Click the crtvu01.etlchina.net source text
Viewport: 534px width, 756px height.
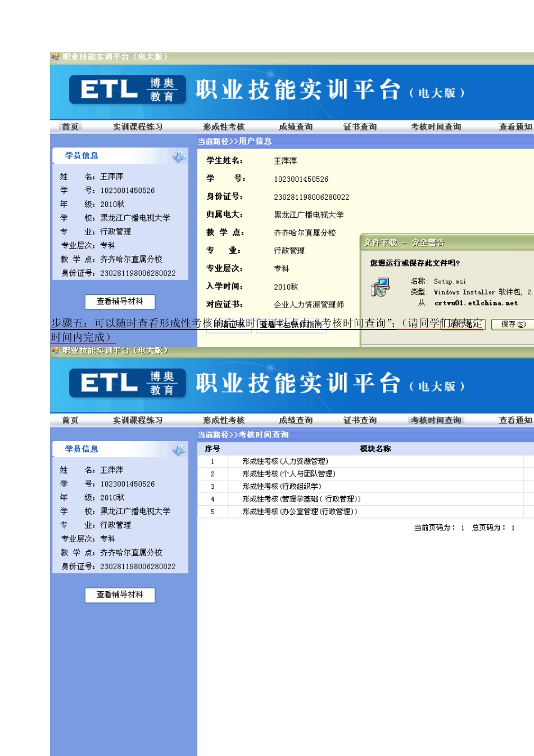pyautogui.click(x=476, y=303)
